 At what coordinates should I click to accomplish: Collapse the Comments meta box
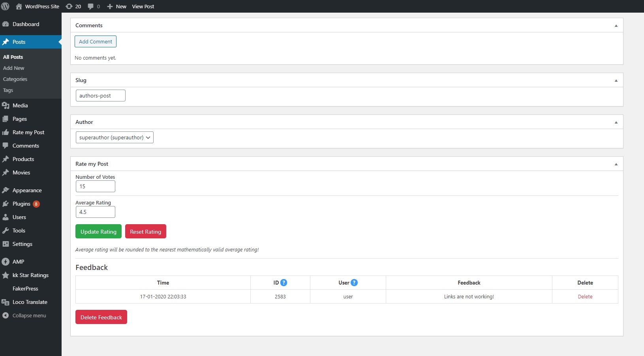(x=616, y=25)
